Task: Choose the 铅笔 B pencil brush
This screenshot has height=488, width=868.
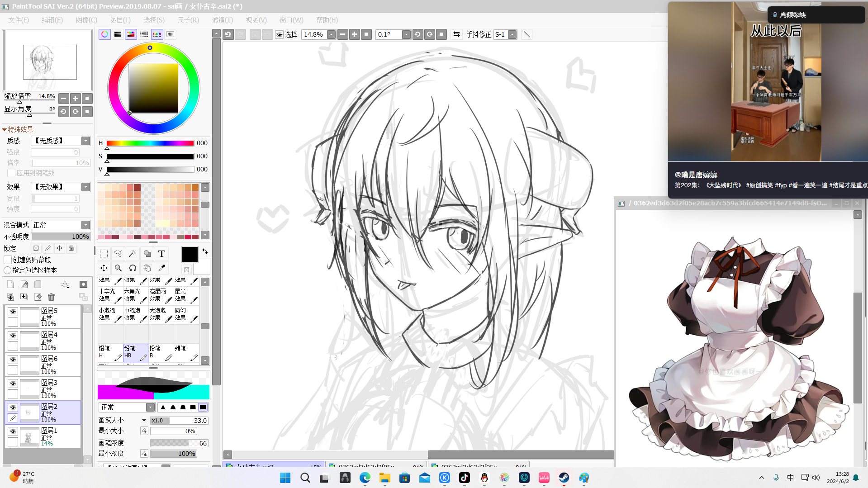Action: (x=161, y=352)
